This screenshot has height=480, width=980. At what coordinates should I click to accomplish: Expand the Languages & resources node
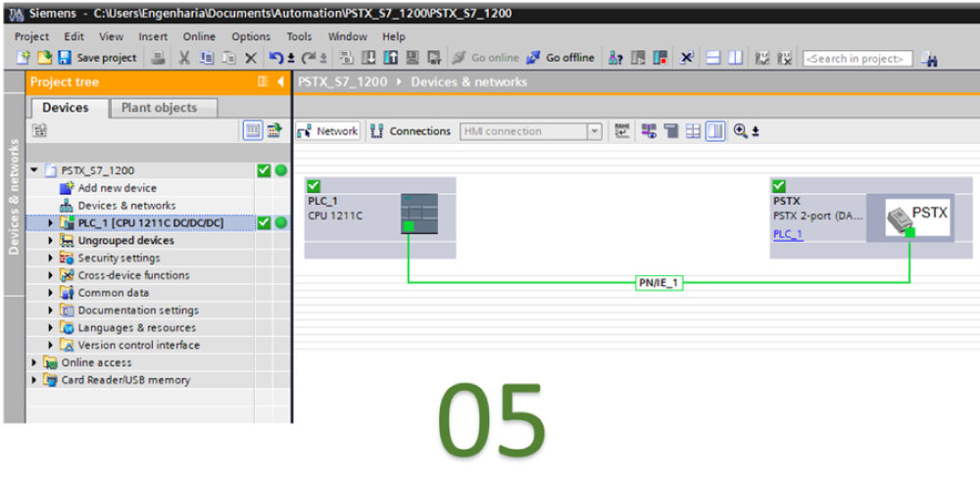[51, 327]
